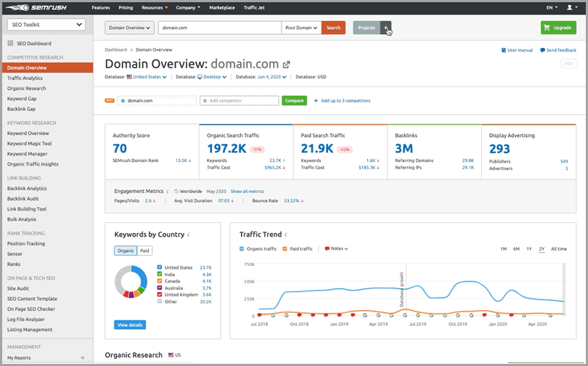Select the 1Y time range tab

pyautogui.click(x=529, y=249)
